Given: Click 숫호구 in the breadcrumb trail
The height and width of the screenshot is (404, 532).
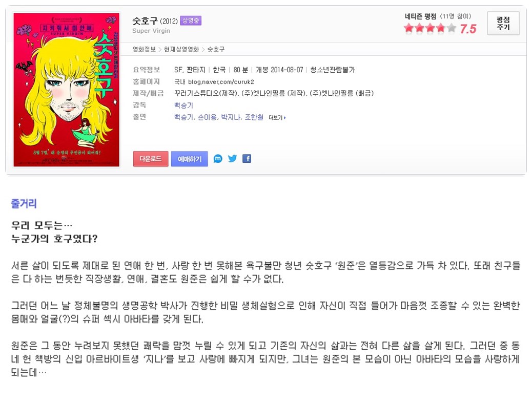Looking at the screenshot, I should 216,49.
